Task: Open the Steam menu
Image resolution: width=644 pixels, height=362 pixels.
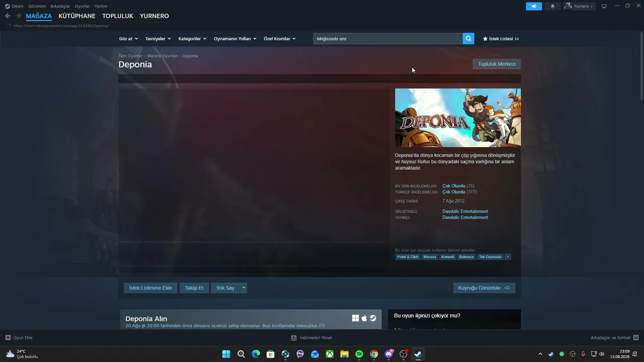Action: coord(18,6)
